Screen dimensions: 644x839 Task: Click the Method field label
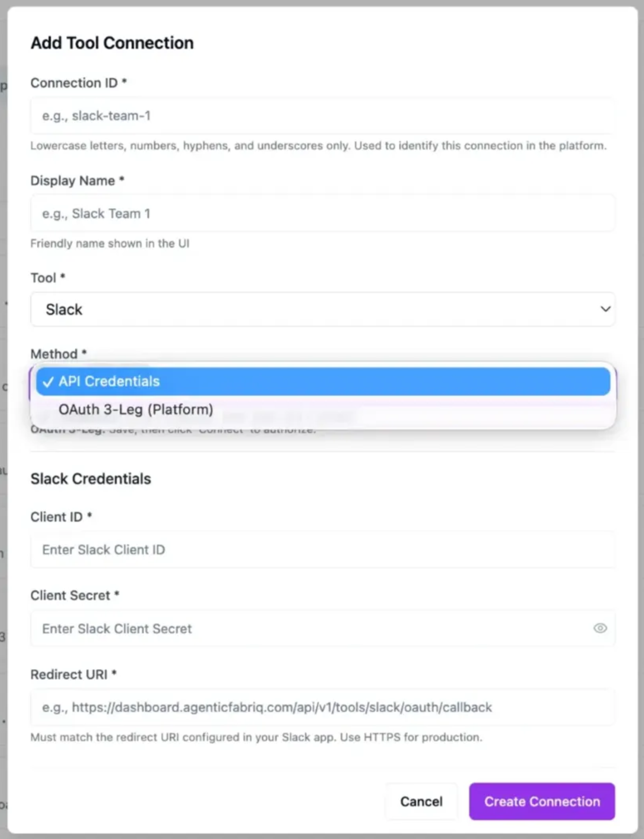coord(54,354)
